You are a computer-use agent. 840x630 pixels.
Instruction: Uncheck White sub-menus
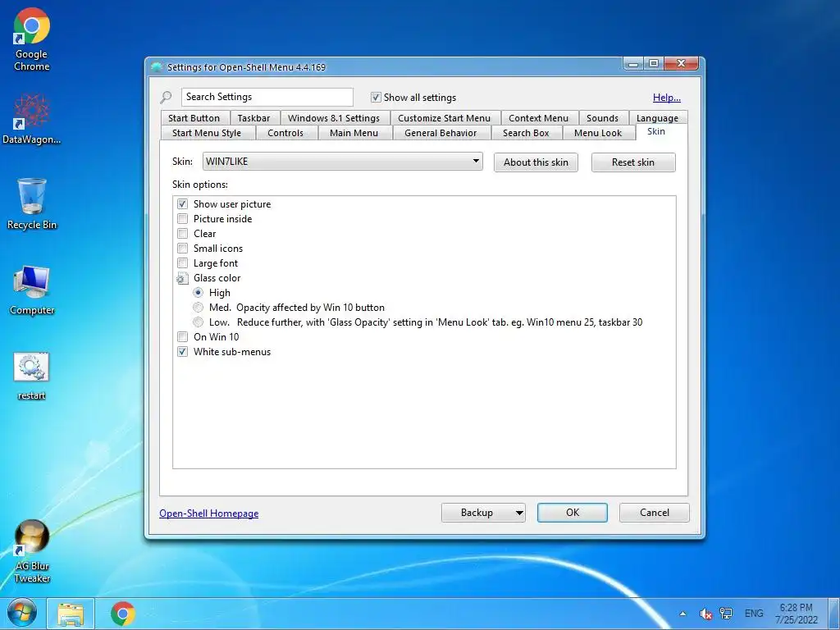(183, 352)
